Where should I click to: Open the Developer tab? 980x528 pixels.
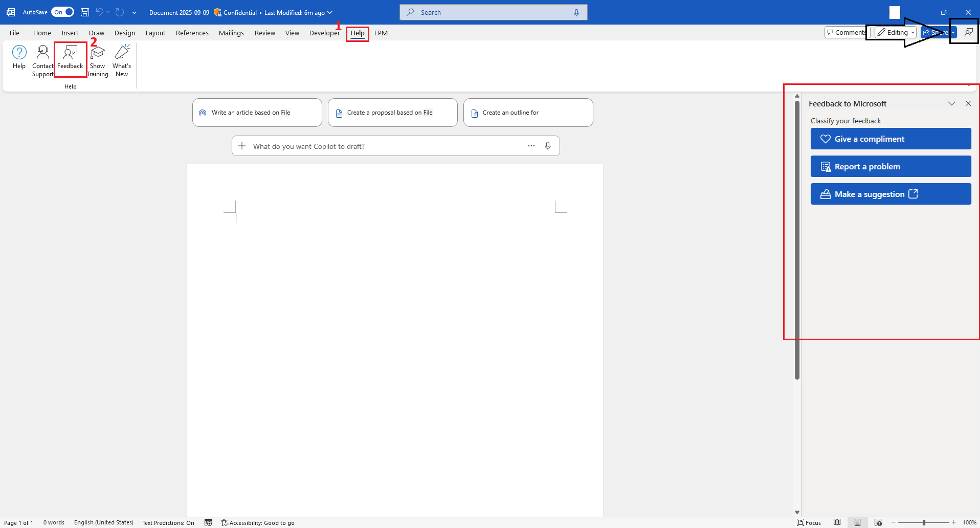coord(324,33)
